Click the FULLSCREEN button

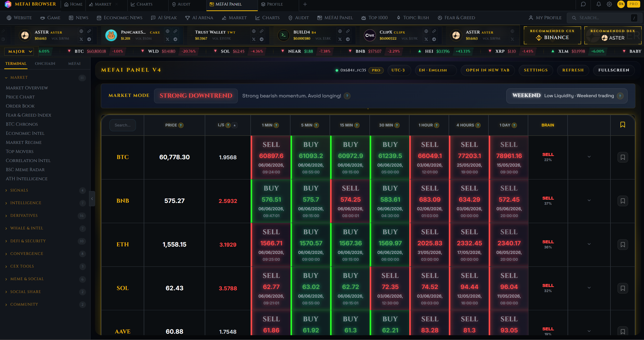[x=613, y=70]
